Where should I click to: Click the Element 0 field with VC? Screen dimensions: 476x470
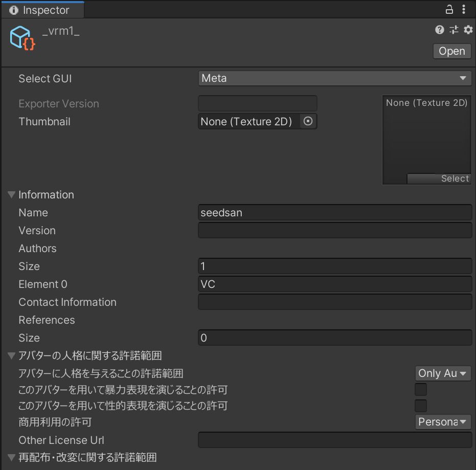335,284
